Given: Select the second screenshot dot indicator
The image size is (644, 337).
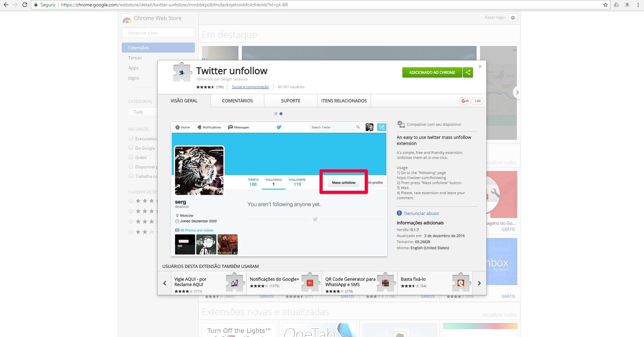Looking at the screenshot, I should (x=281, y=114).
